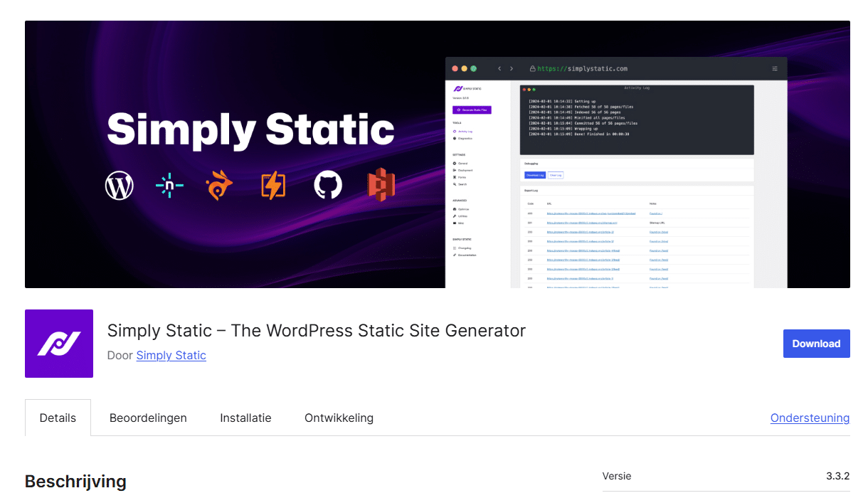Switch to the Beoordelingen tab

[x=148, y=418]
